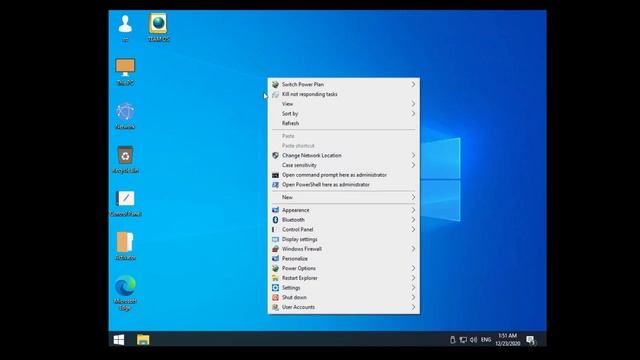Open File Explorer from the taskbar
Screen dimensions: 640x360
tap(143, 340)
